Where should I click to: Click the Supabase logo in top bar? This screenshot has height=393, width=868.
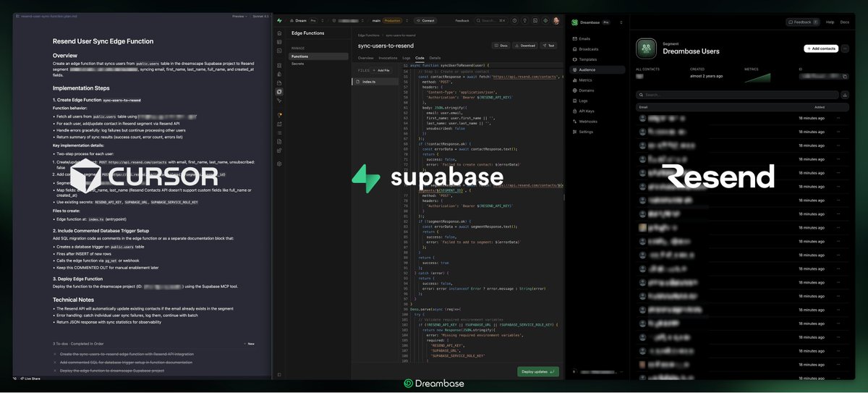(279, 20)
